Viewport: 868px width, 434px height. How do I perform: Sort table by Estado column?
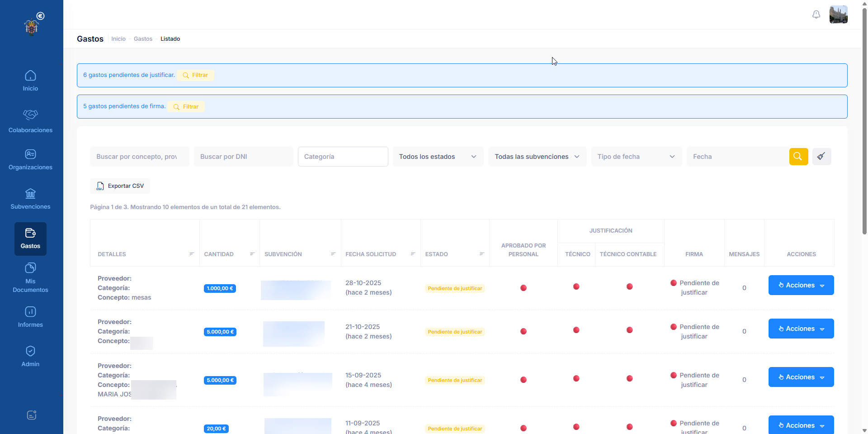[482, 254]
